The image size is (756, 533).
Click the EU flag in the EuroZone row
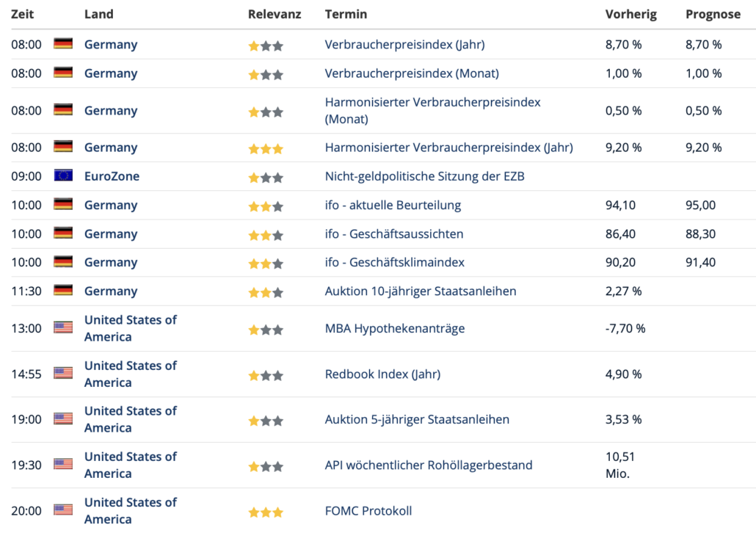[x=63, y=176]
